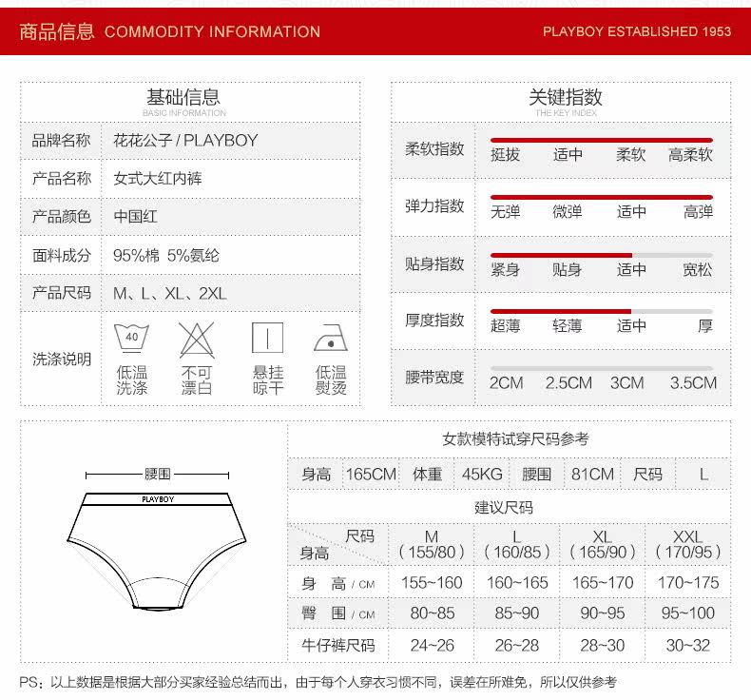Click the 贴身指数 red indicator bar
Viewport: 751px width, 700px height.
pyautogui.click(x=561, y=255)
